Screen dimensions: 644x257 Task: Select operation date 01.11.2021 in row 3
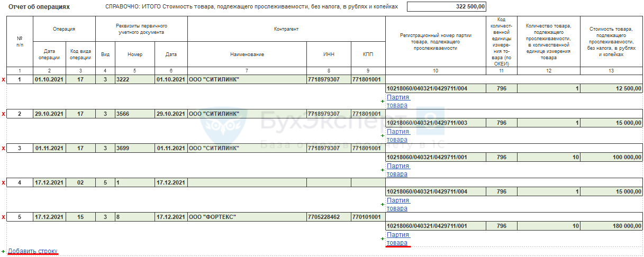point(49,148)
